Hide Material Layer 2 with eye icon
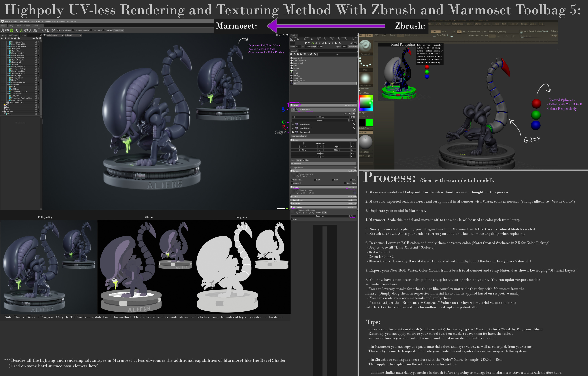Screen dimensions: 588x376 tap(293, 110)
